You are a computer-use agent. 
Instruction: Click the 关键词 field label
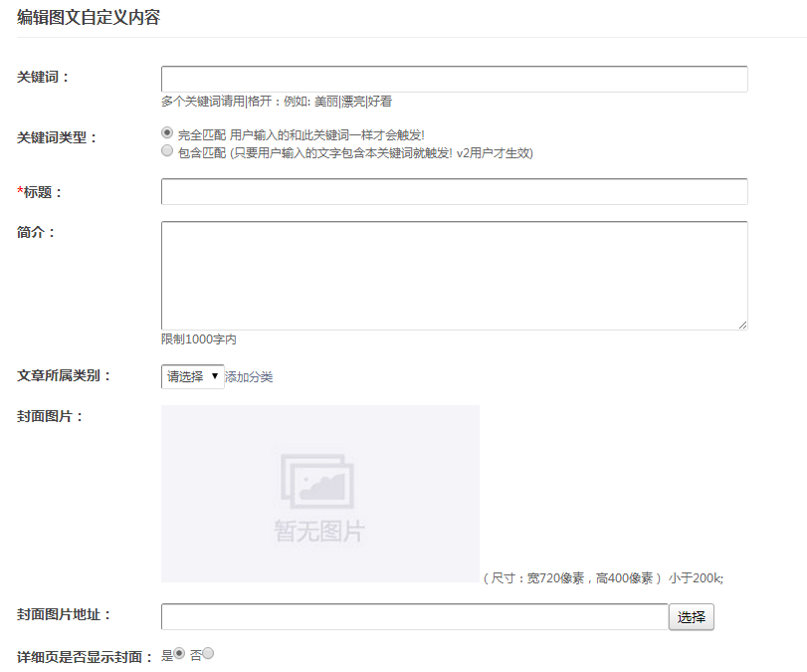44,77
